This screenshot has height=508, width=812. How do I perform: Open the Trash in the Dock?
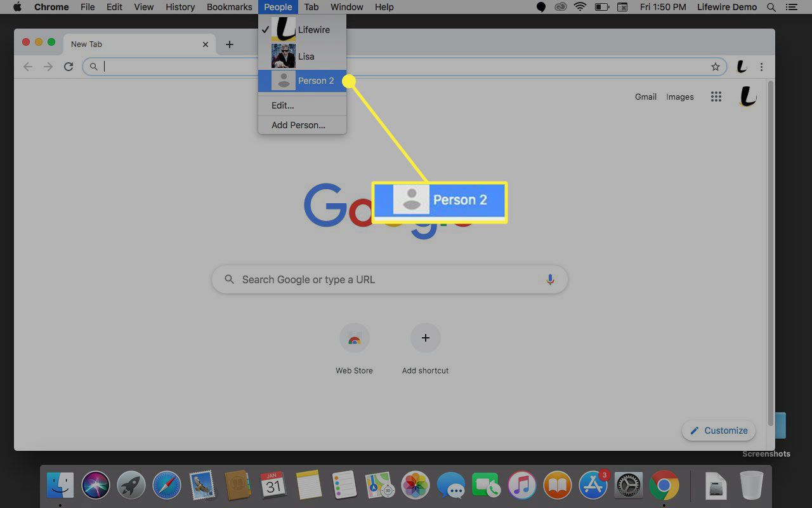click(x=752, y=486)
